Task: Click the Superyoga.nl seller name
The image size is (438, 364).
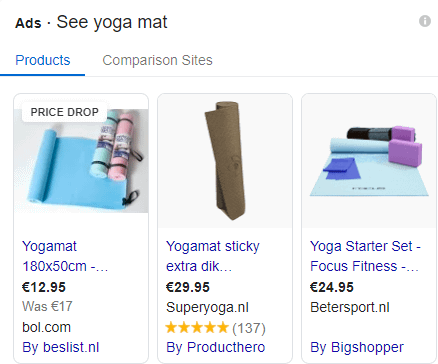Action: pos(207,307)
